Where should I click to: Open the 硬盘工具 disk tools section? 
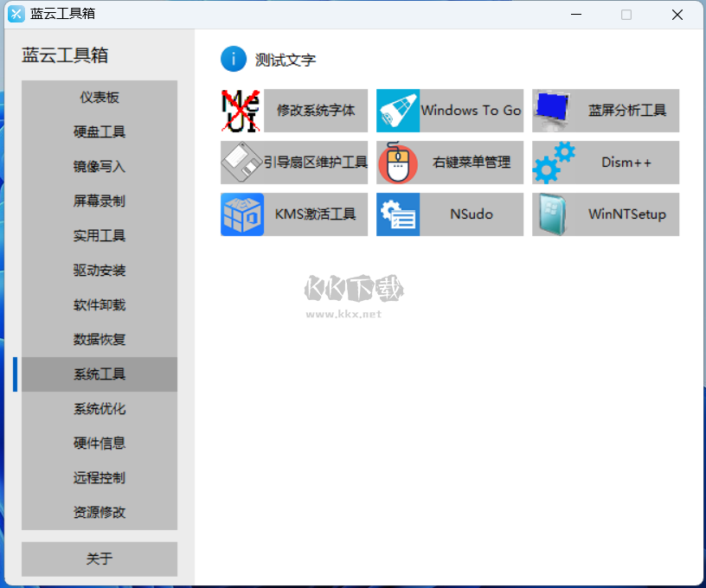tap(99, 131)
